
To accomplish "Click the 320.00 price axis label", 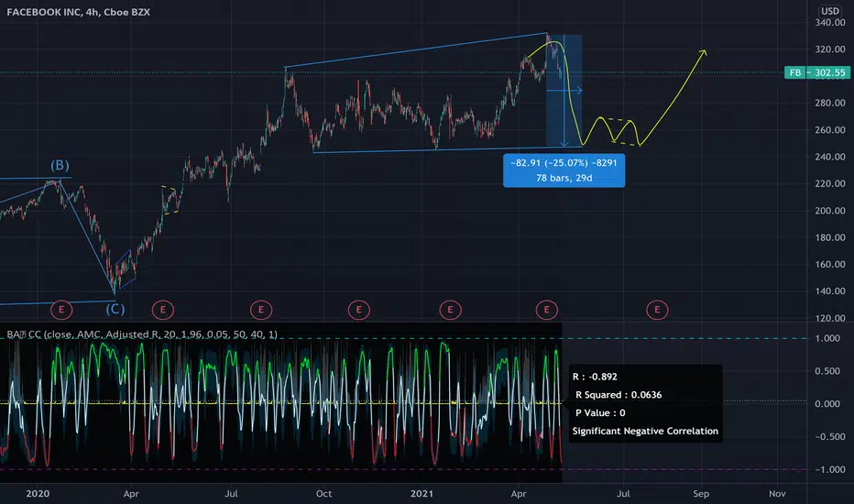I will [830, 49].
